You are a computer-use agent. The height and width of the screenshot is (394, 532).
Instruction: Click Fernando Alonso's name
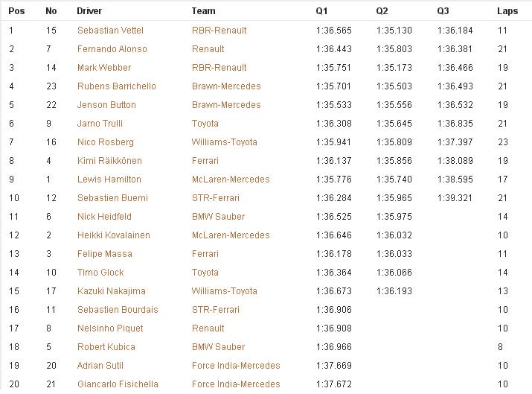tap(112, 49)
